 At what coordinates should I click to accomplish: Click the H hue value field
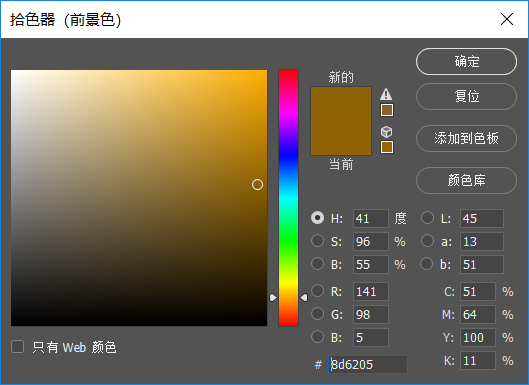click(x=371, y=218)
